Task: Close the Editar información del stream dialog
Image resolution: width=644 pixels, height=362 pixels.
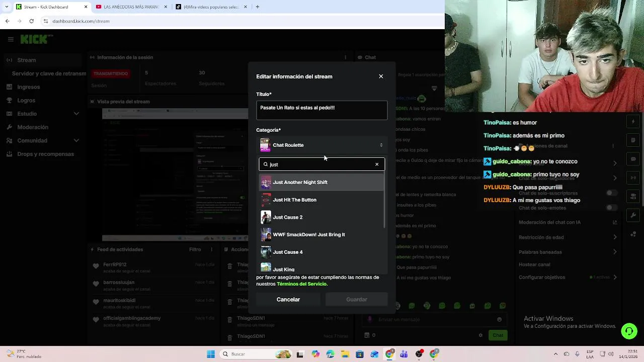Action: point(381,76)
